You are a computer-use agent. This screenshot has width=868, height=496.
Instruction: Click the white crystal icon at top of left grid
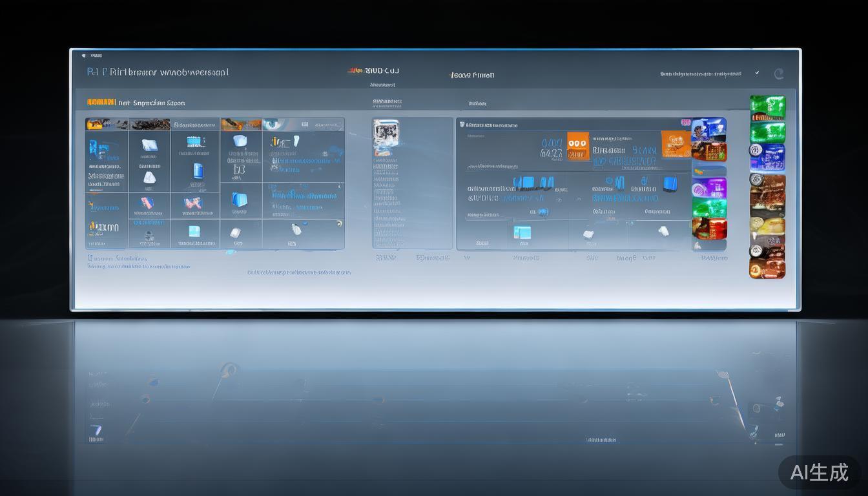tap(149, 145)
